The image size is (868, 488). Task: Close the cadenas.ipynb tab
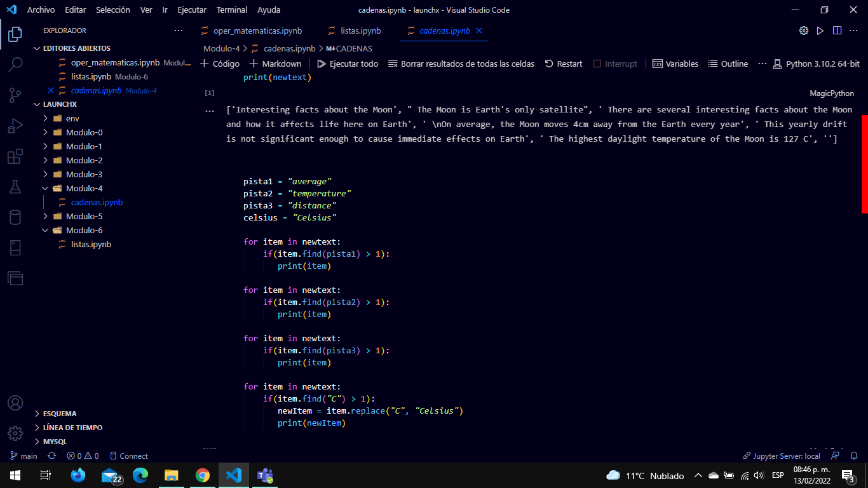pos(479,30)
